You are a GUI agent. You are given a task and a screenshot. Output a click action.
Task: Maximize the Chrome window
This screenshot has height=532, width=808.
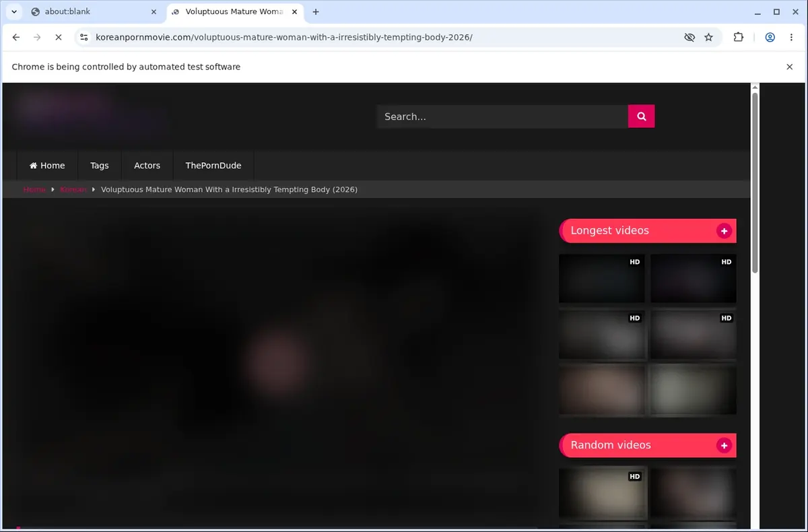coord(776,11)
